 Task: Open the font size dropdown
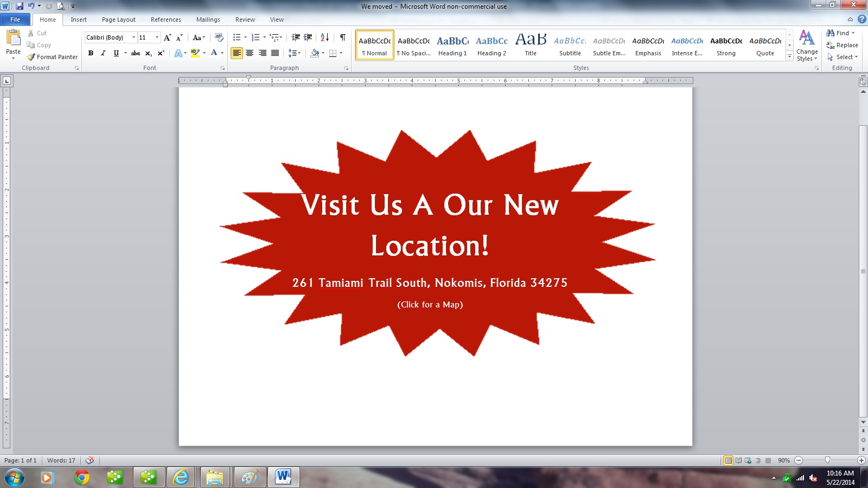pyautogui.click(x=157, y=37)
